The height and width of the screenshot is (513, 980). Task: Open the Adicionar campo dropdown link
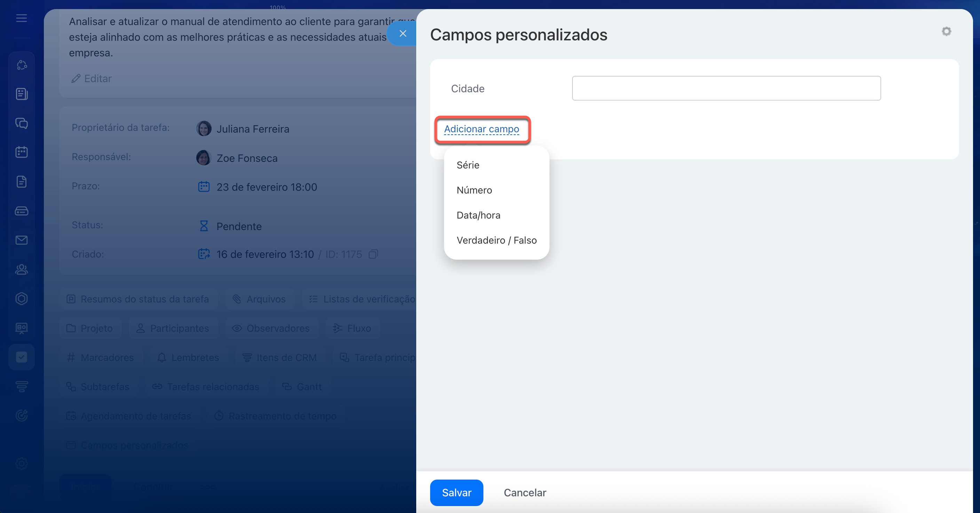coord(481,129)
